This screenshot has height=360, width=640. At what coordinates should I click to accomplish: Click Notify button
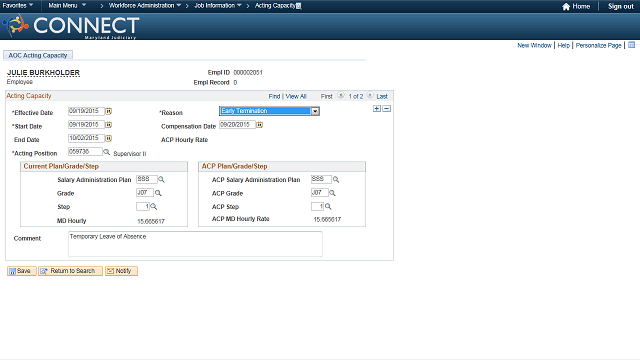[x=121, y=271]
